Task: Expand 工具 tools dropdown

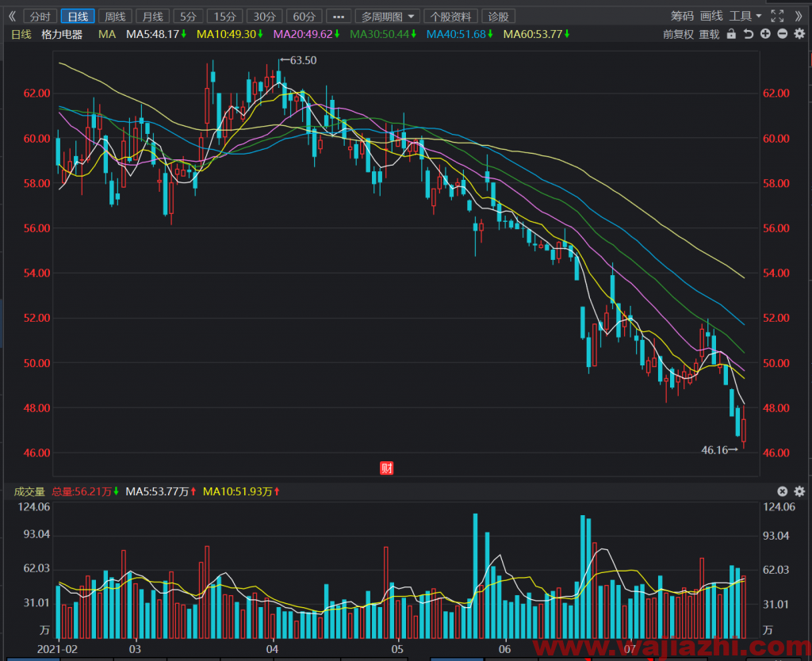Action: point(745,16)
